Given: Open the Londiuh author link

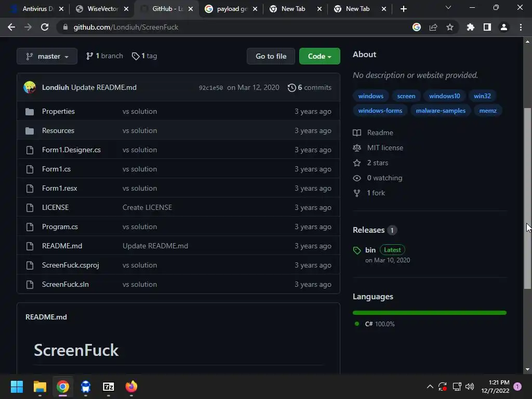Looking at the screenshot, I should pyautogui.click(x=55, y=87).
